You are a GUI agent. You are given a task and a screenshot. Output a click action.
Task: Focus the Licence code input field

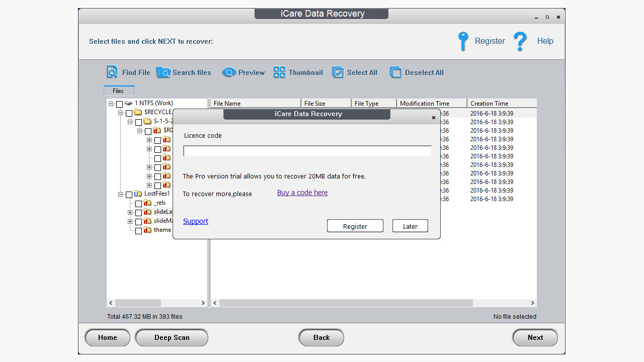(307, 151)
